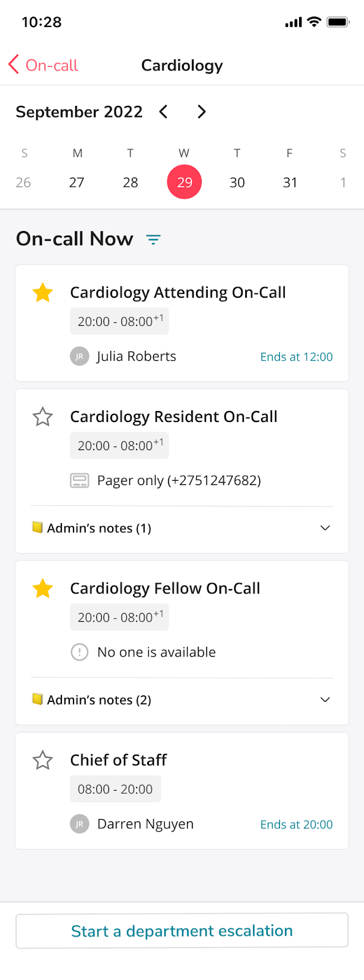
Task: Click the 20:00 - 08:00 time pill for Attending
Action: point(119,321)
